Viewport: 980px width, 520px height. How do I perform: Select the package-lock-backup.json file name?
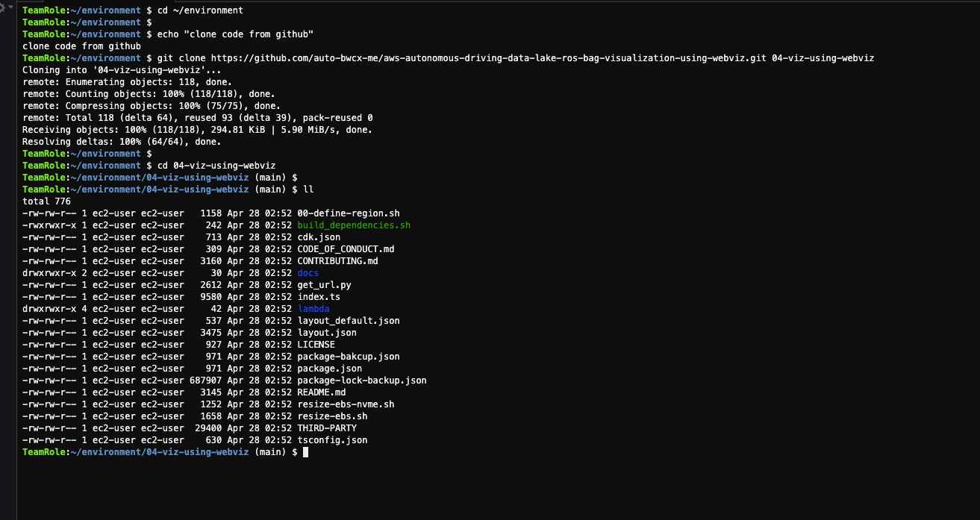tap(362, 380)
